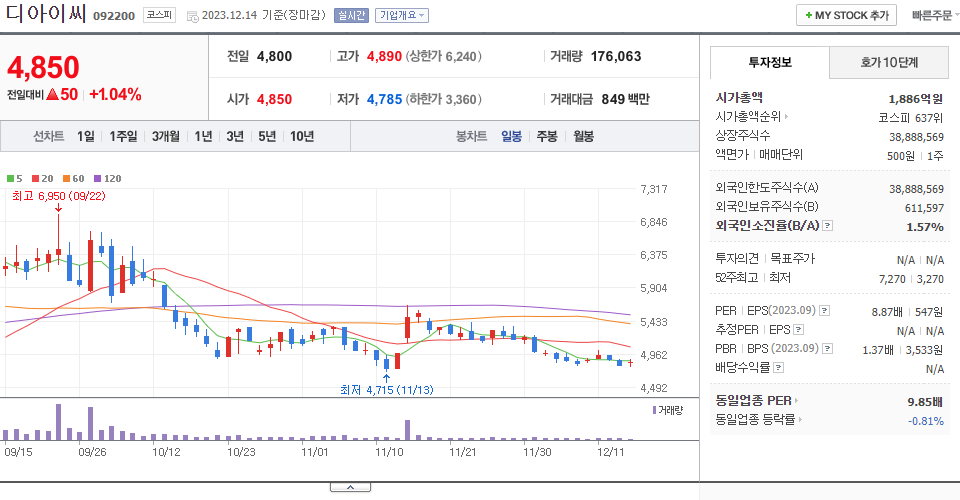Click the 디아이씨 stock name heading
The image size is (960, 500).
click(x=46, y=13)
